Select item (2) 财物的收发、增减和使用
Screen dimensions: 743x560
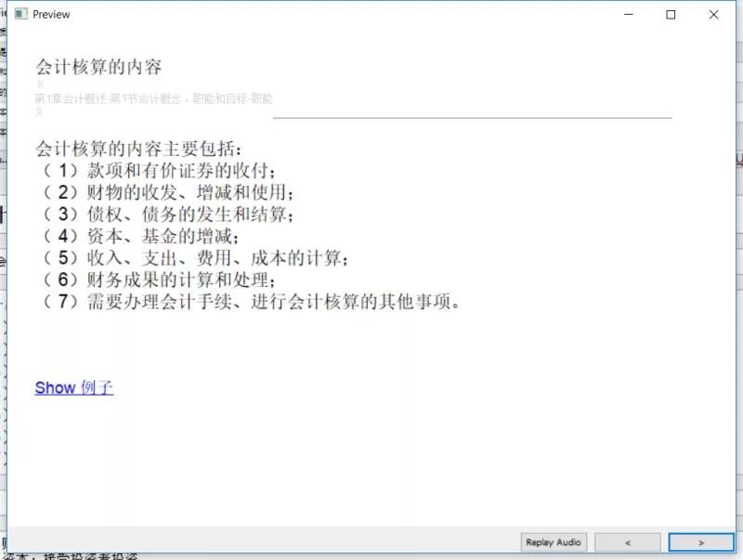(x=168, y=192)
